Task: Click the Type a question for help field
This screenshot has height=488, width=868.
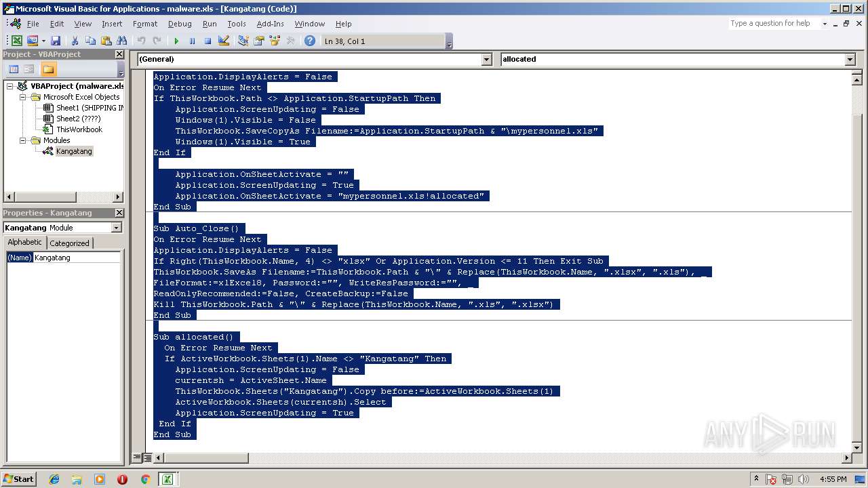Action: [x=774, y=23]
